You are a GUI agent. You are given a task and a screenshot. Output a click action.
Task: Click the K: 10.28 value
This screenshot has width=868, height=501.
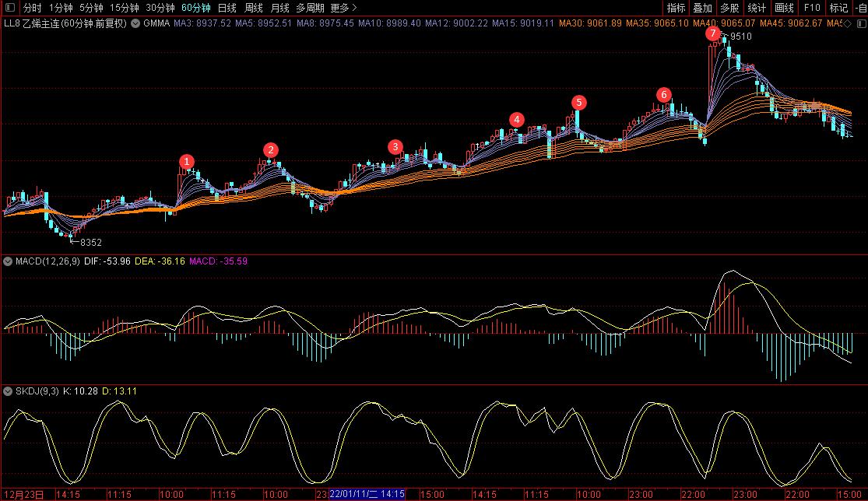click(80, 391)
